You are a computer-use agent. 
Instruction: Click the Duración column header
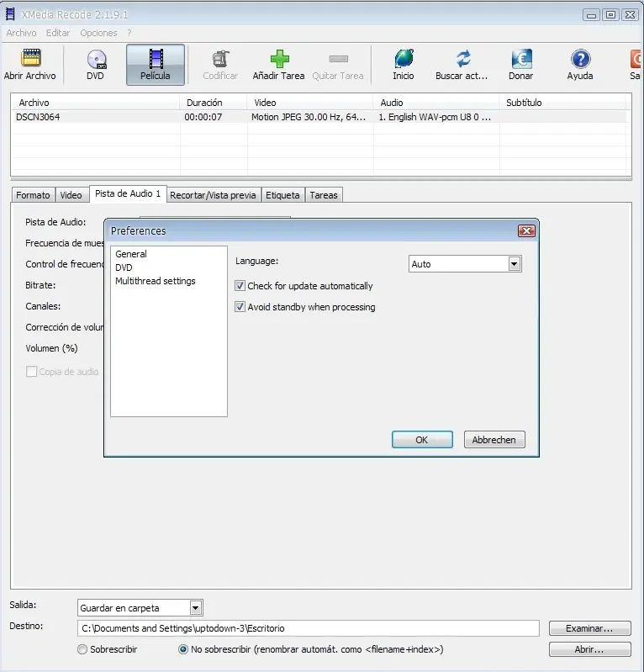pyautogui.click(x=214, y=103)
